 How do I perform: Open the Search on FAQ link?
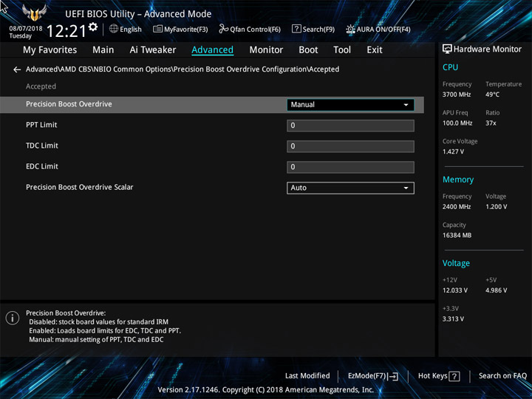click(x=503, y=375)
